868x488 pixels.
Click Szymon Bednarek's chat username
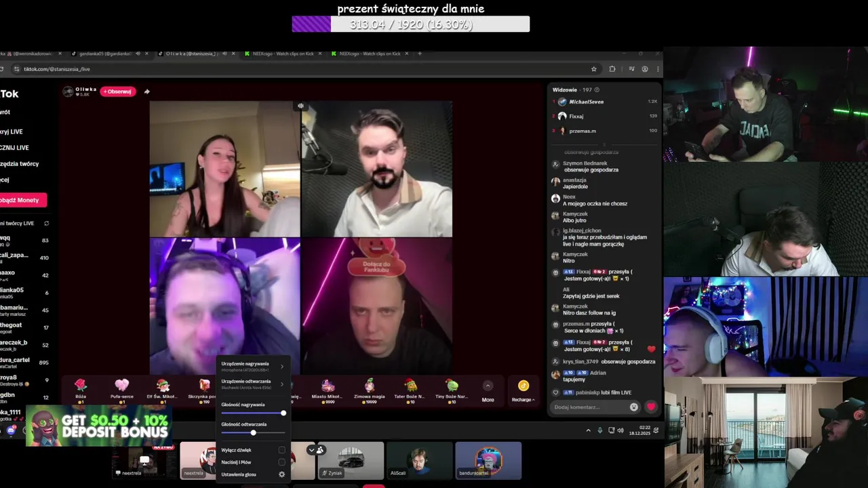[585, 163]
